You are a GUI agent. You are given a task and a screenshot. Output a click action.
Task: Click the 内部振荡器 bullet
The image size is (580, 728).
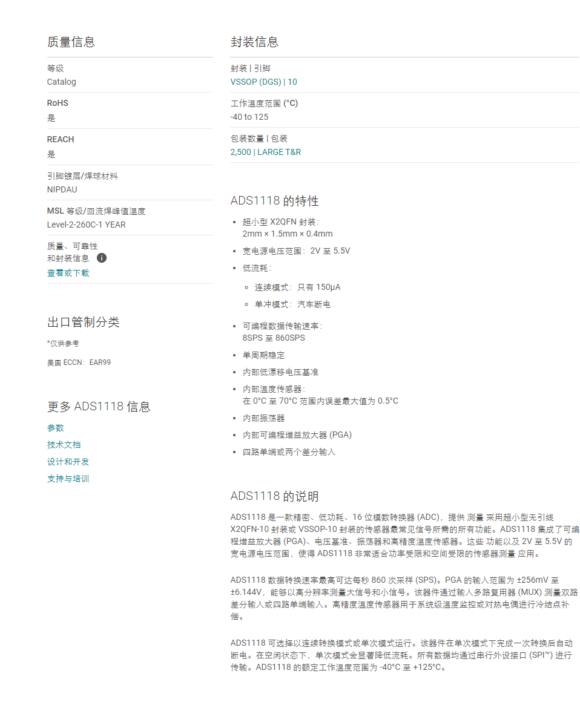263,418
